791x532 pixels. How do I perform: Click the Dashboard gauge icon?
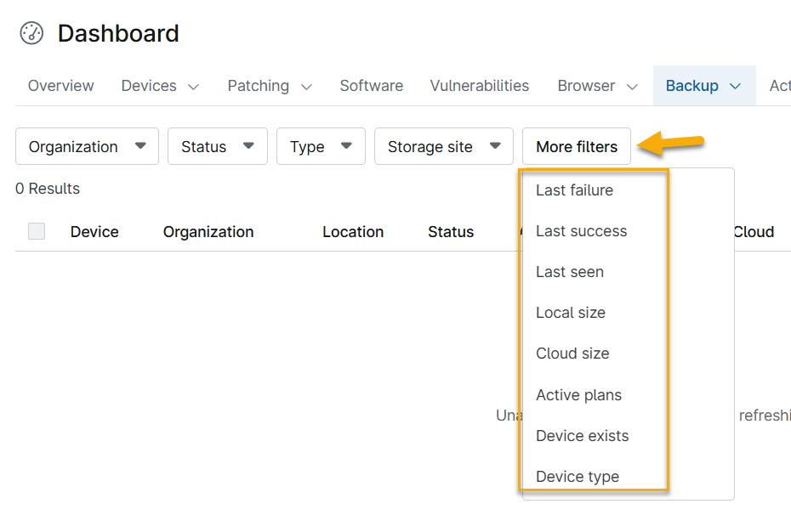(x=31, y=34)
